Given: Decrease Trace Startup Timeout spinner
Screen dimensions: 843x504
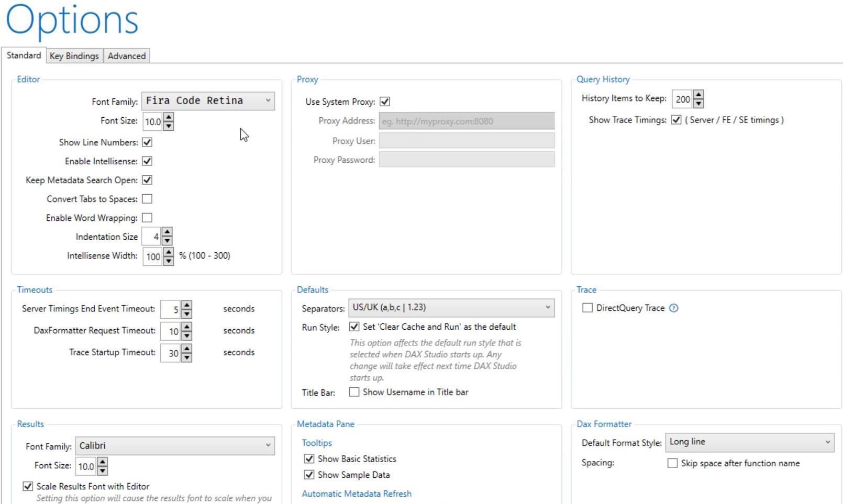Looking at the screenshot, I should tap(187, 357).
